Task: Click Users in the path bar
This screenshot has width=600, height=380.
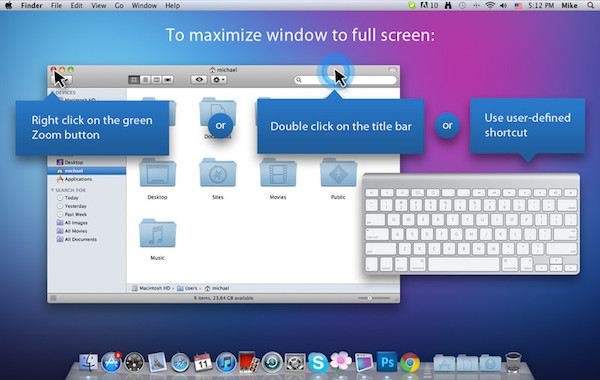Action: (187, 288)
